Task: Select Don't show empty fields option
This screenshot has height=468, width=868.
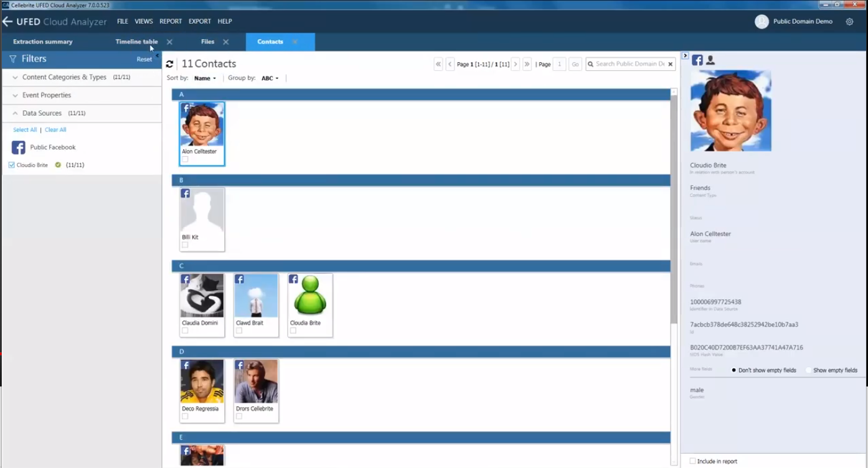Action: click(734, 370)
